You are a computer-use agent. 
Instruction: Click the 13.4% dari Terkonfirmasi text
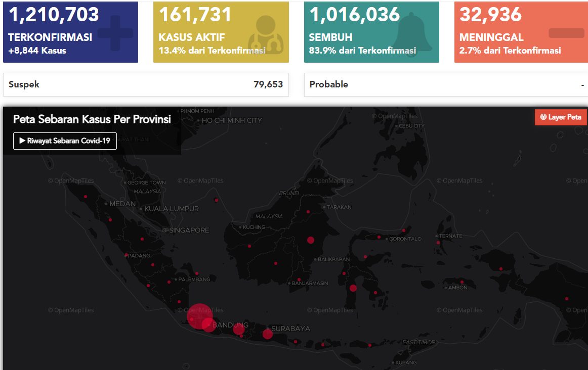pos(212,51)
